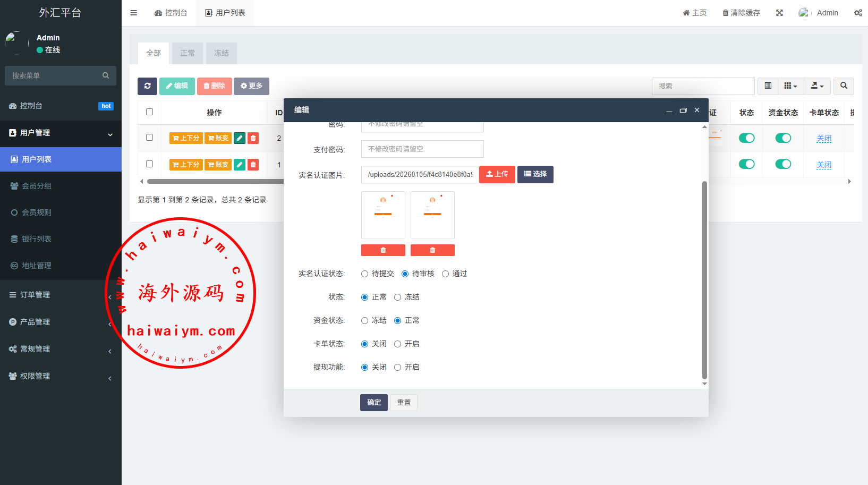
Task: Select 冻结 radio for 状态 field
Action: [397, 297]
